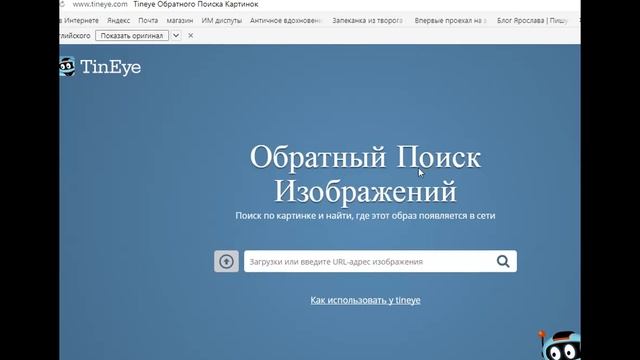Open the 'Почта' bookmark
This screenshot has width=640, height=360.
coord(148,20)
